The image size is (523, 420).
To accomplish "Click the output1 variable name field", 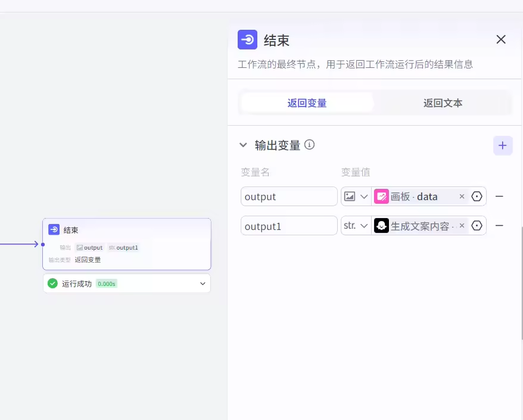I will [289, 226].
